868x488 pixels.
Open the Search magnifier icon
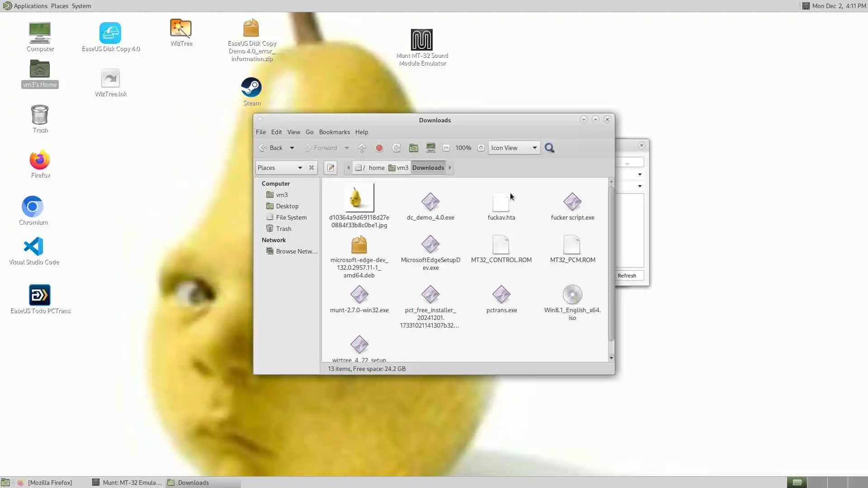point(549,148)
